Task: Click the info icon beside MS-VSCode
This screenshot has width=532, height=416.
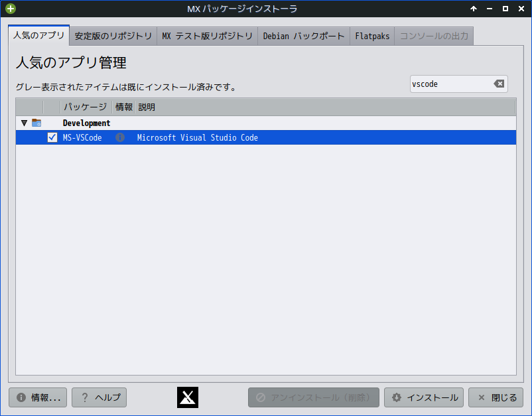Action: pos(120,137)
